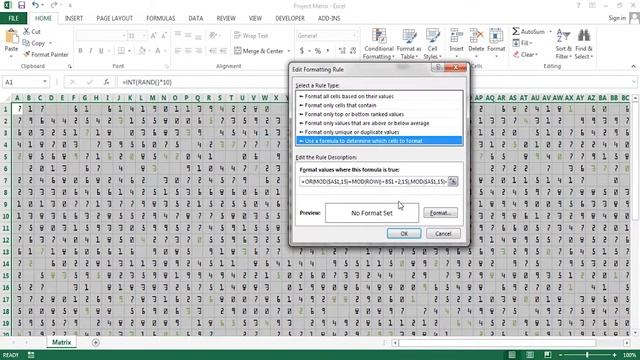Viewport: 640px width, 360px height.
Task: Open the Name Box dropdown
Action: (44, 82)
